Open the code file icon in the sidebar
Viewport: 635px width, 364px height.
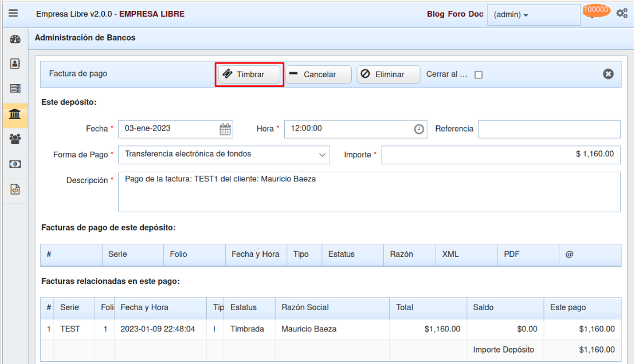tap(15, 189)
